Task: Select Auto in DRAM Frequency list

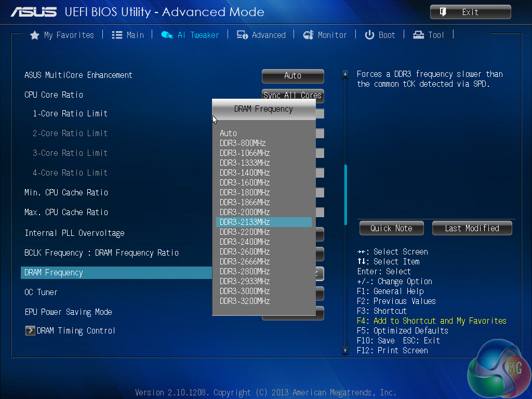Action: pos(263,134)
